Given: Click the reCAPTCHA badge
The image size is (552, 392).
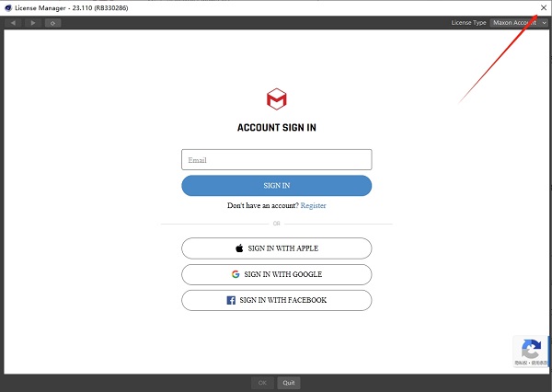Looking at the screenshot, I should (x=531, y=352).
